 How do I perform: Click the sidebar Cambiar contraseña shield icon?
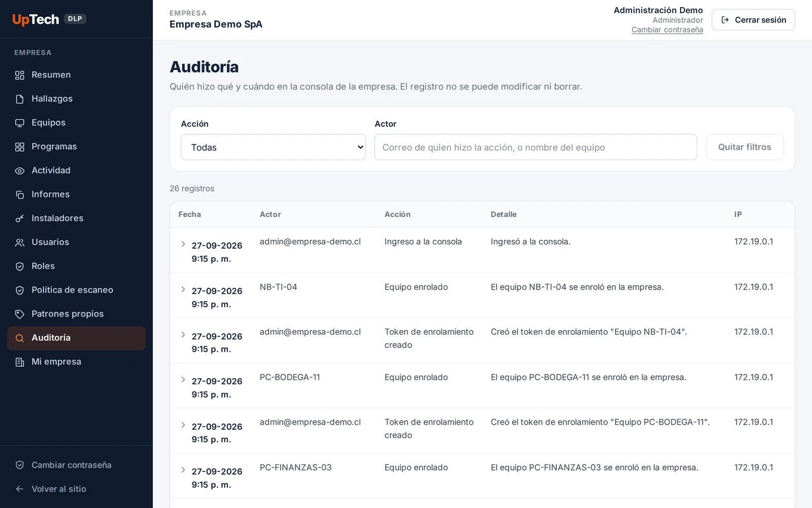20,465
